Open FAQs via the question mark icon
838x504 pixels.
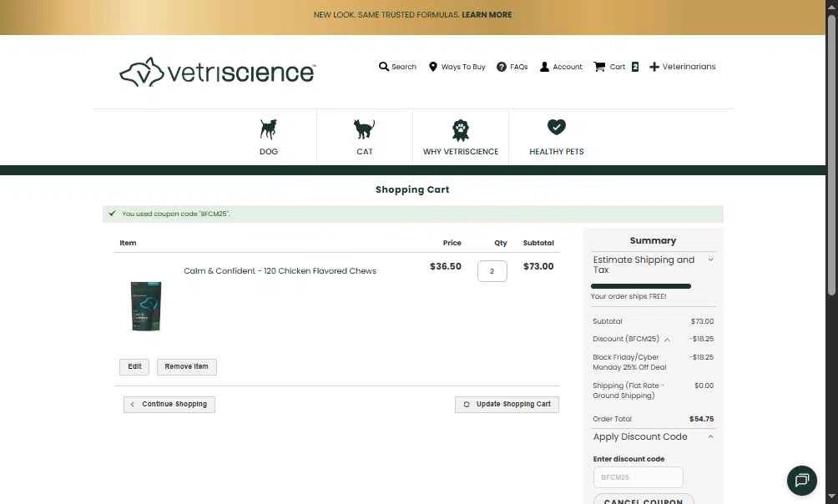pos(502,67)
